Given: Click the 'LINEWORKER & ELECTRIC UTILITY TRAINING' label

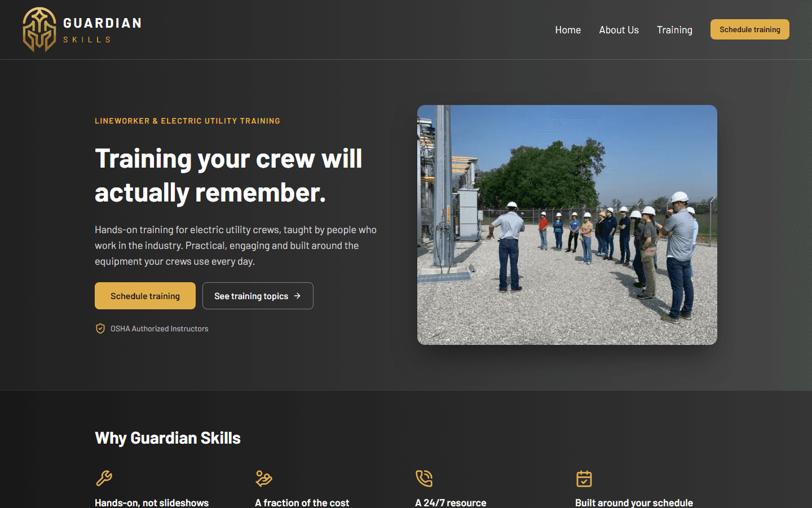Looking at the screenshot, I should click(187, 121).
